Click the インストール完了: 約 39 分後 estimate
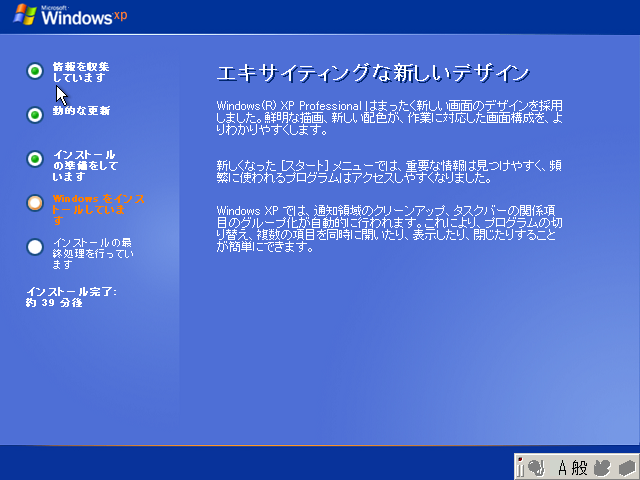 71,297
